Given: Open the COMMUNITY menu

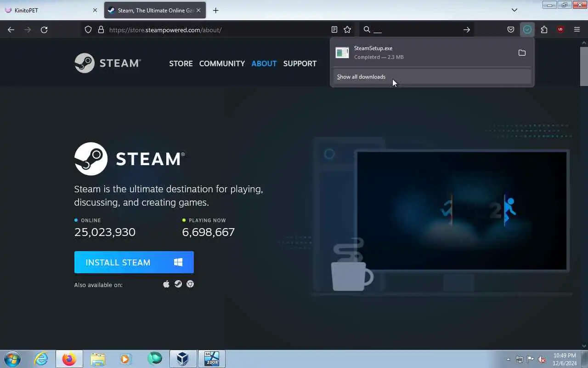Looking at the screenshot, I should 222,63.
